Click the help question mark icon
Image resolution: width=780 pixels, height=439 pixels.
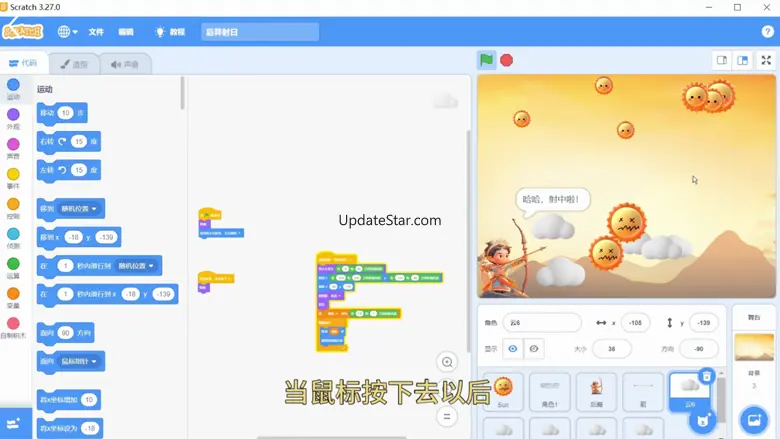767,32
